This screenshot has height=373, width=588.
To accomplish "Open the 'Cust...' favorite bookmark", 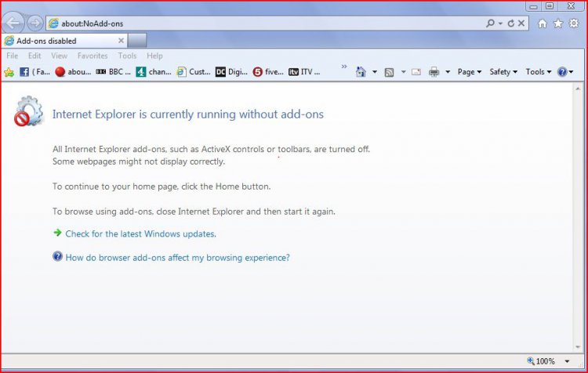I will pyautogui.click(x=194, y=71).
